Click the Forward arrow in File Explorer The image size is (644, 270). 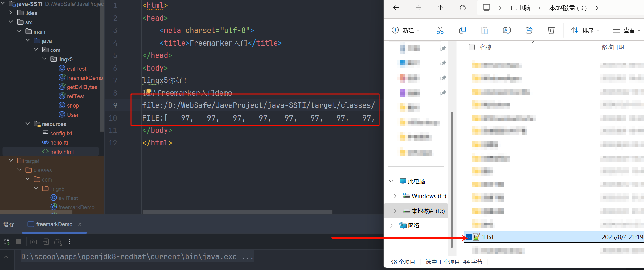418,8
